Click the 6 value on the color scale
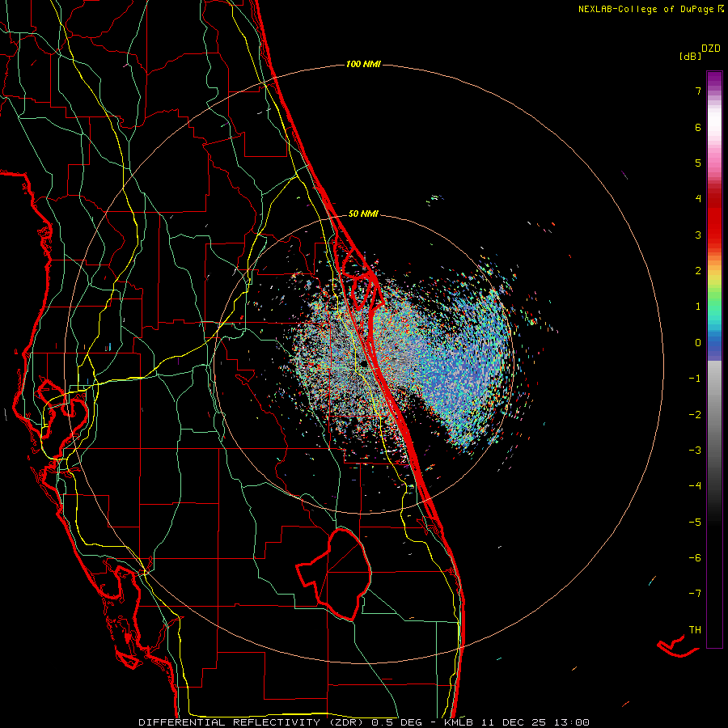Screen dimensions: 728x728 click(698, 127)
